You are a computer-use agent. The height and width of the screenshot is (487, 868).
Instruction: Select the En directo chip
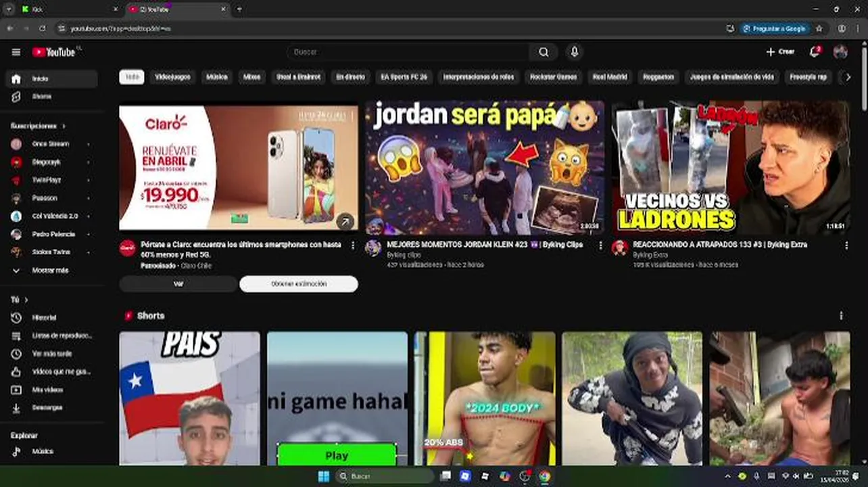pos(350,77)
